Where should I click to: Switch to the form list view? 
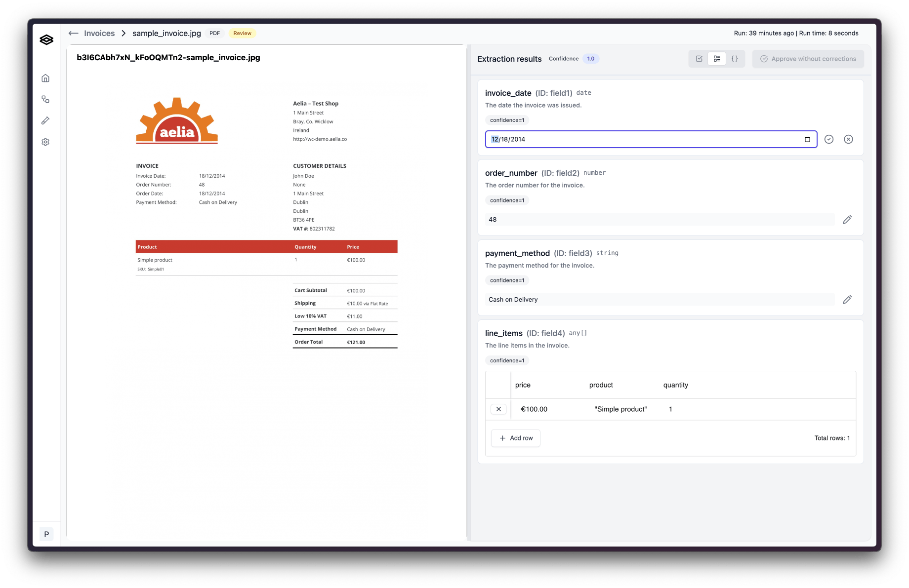coord(716,59)
